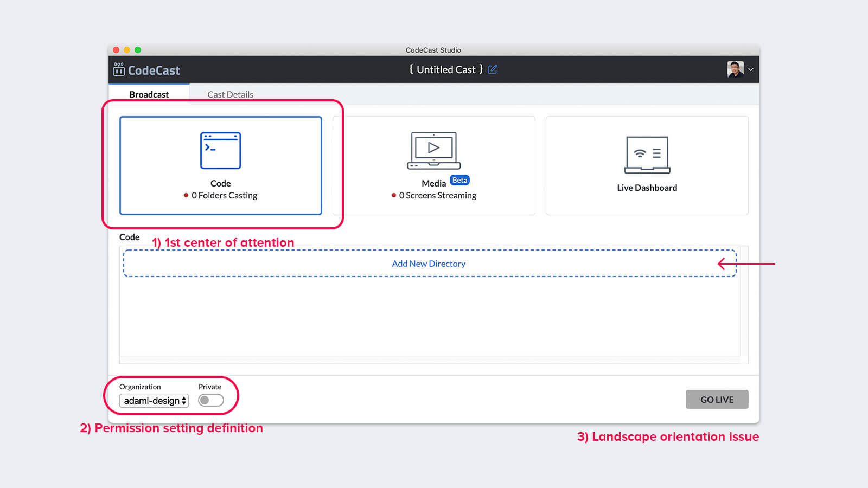
Task: Click the green macOS fullscreen button
Action: pos(138,50)
